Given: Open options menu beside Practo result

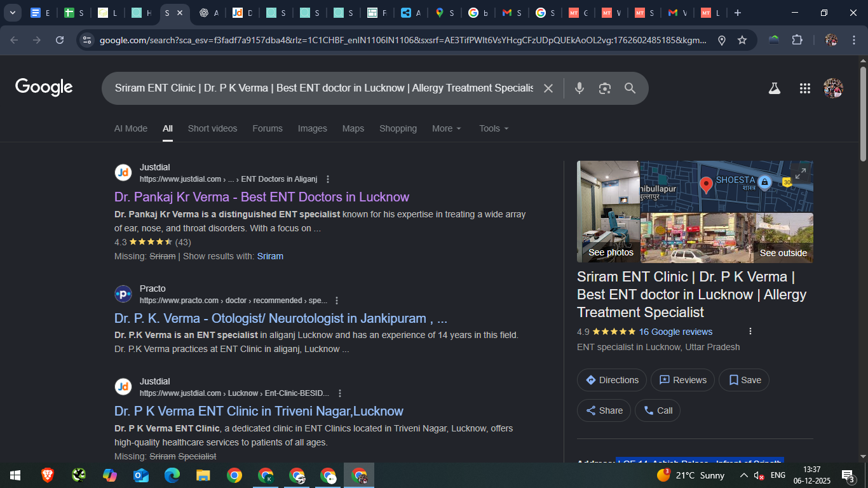Looking at the screenshot, I should pos(337,301).
